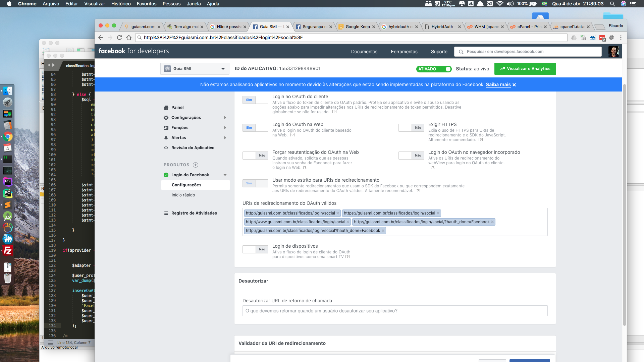The width and height of the screenshot is (644, 362).
Task: Click Desautorizar URL de retorno input
Action: [395, 311]
